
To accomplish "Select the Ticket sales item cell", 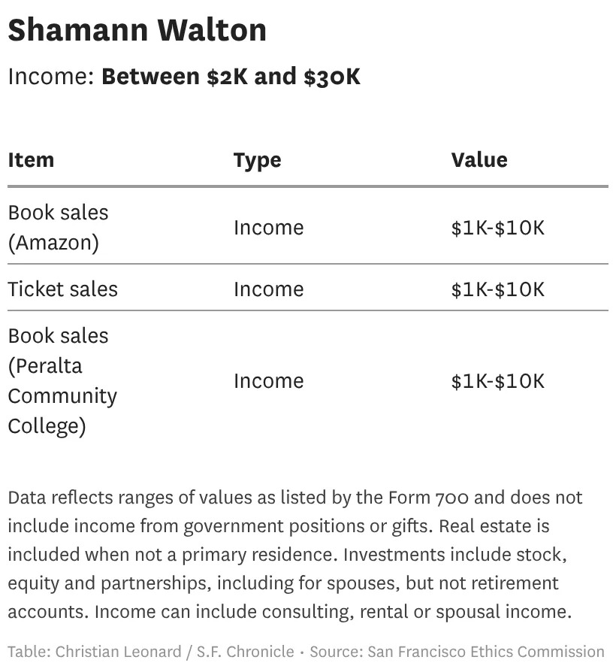I will (62, 289).
